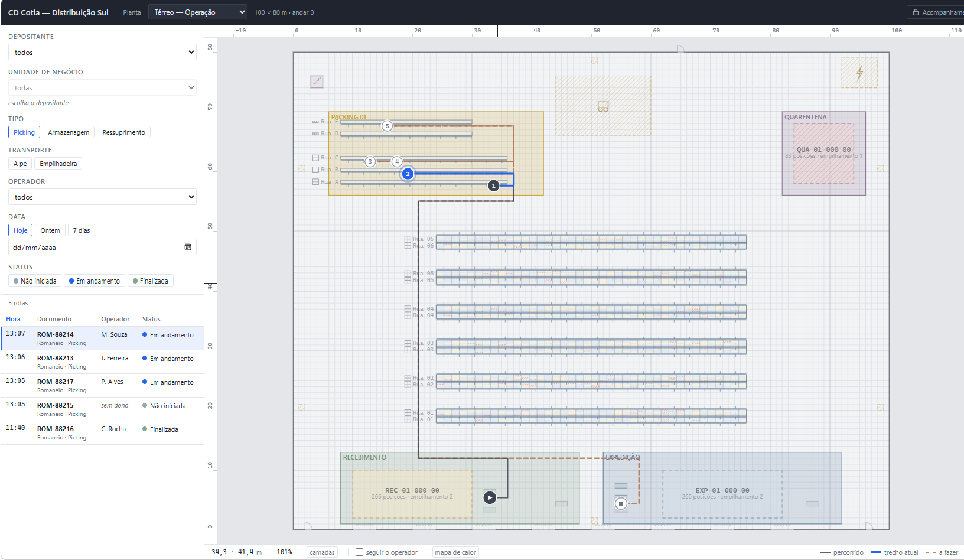Screen dimensions: 964x560
Task: Toggle the Empilhadeira transport filter
Action: point(58,164)
